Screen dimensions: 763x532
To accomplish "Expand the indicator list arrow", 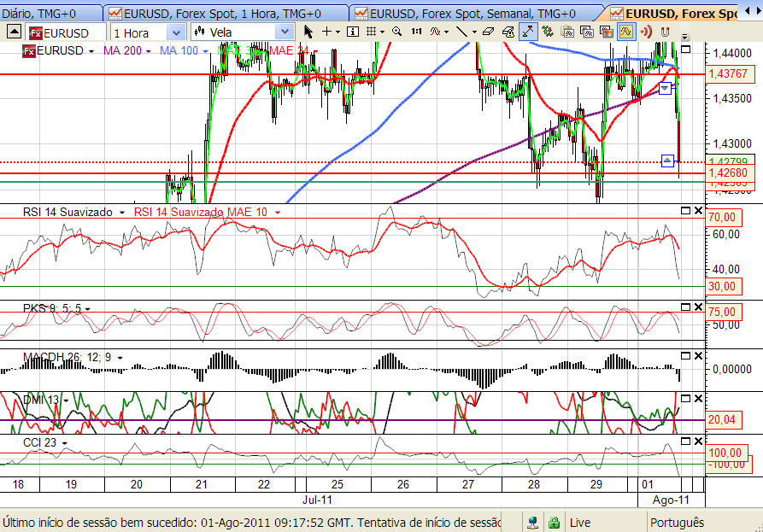I will (446, 32).
